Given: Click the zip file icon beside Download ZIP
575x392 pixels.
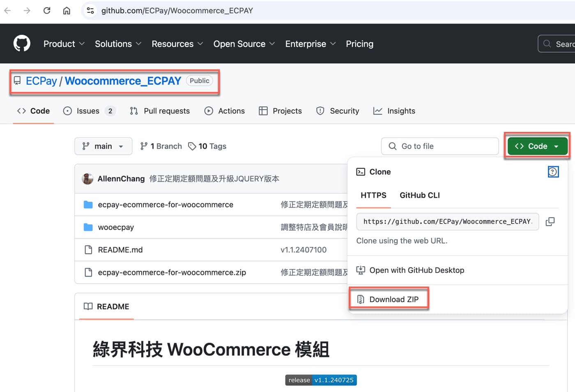Looking at the screenshot, I should click(x=361, y=299).
